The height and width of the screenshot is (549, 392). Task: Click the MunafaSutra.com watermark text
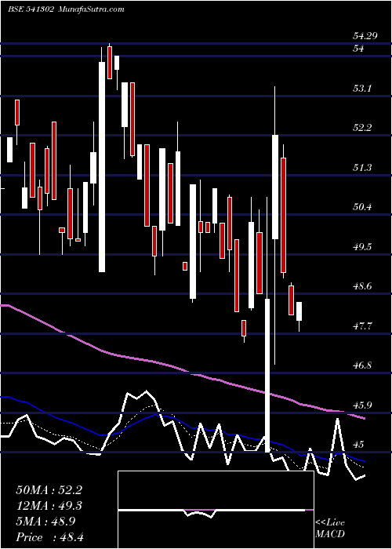click(x=90, y=9)
